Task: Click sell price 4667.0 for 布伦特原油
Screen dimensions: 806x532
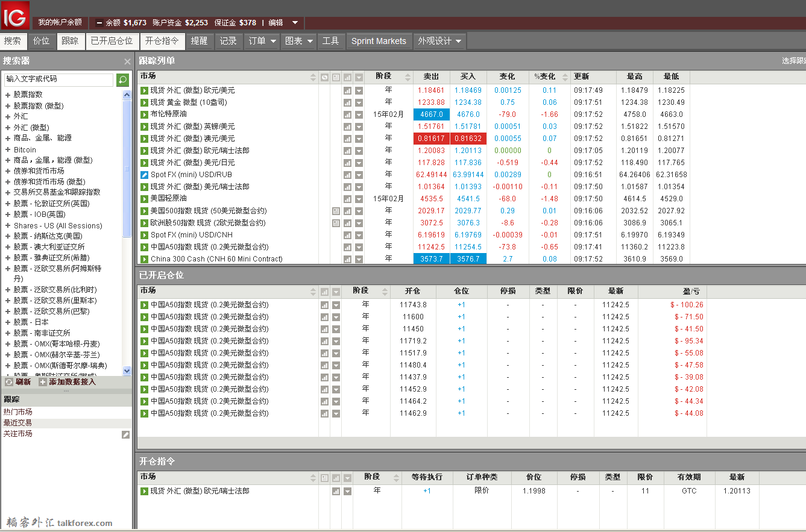Action: tap(431, 114)
